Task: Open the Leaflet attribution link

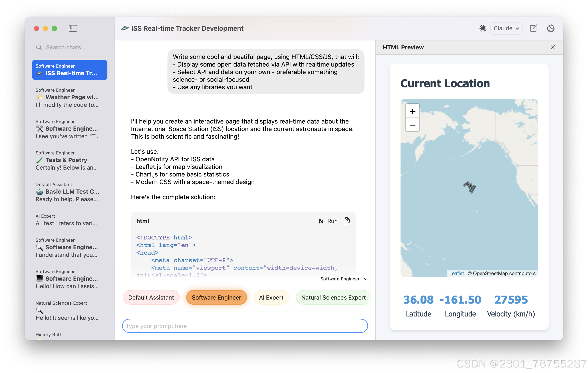Action: pyautogui.click(x=456, y=273)
